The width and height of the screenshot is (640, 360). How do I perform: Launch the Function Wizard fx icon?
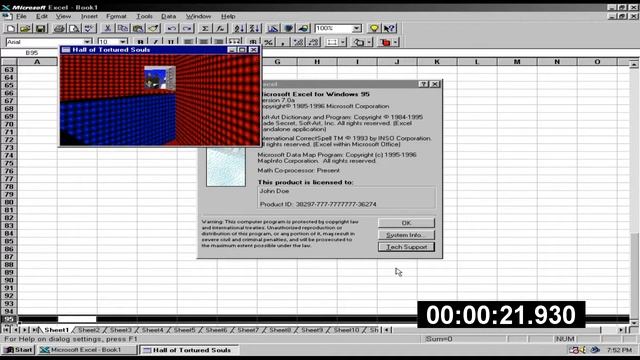(x=220, y=28)
